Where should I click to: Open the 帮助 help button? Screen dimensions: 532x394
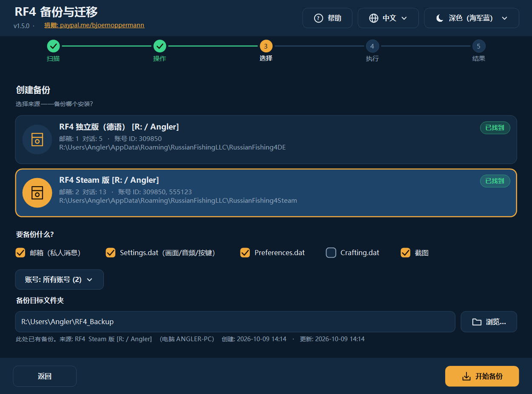327,18
